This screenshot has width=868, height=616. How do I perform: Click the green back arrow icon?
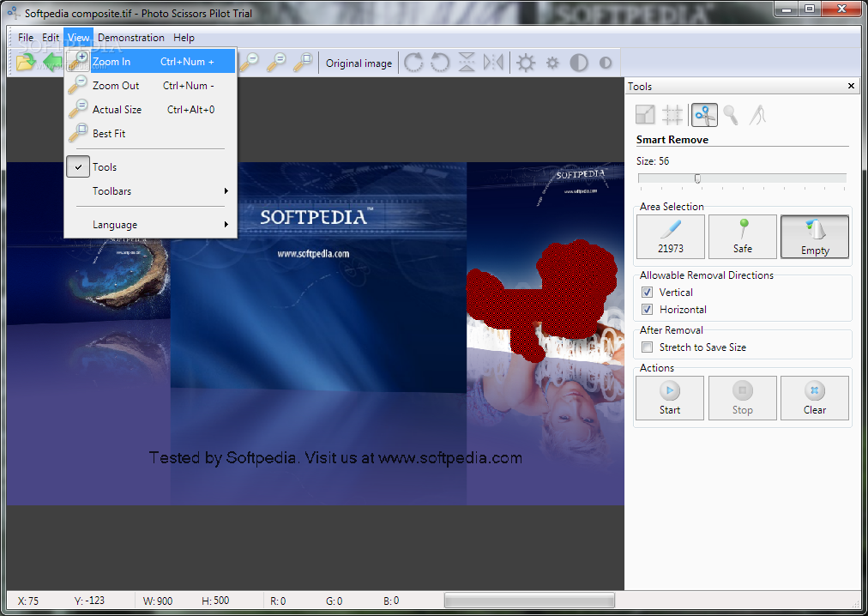tap(52, 63)
